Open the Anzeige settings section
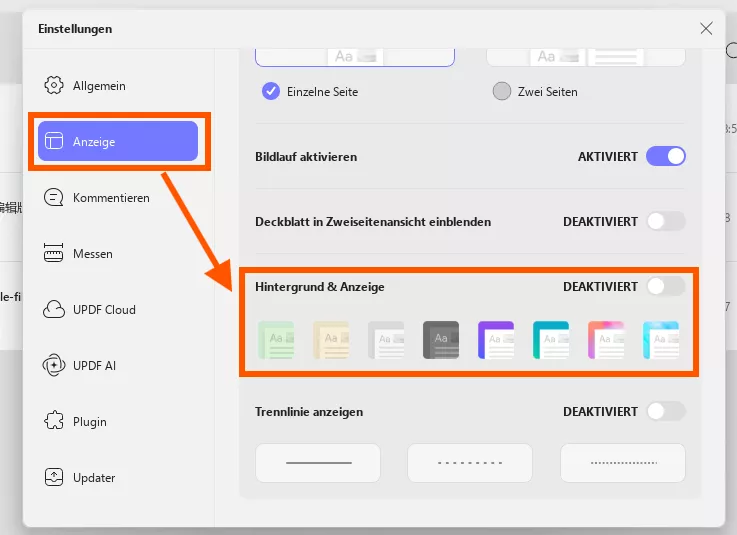 click(118, 141)
